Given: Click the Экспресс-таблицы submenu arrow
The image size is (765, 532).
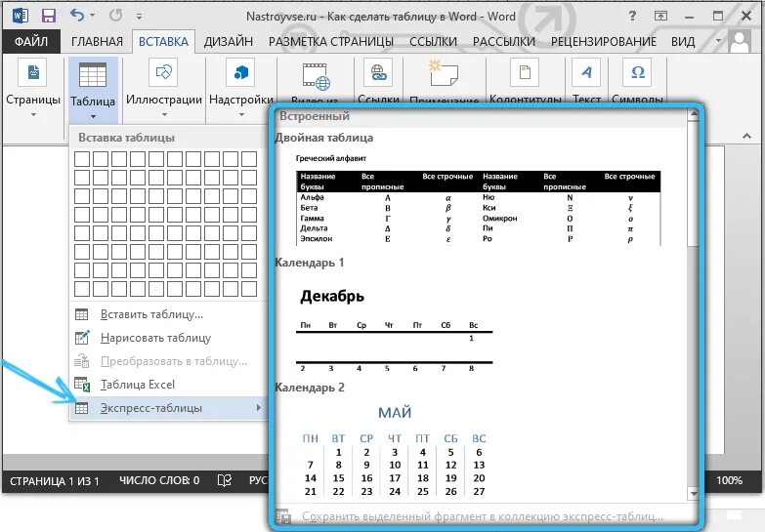Looking at the screenshot, I should point(259,408).
